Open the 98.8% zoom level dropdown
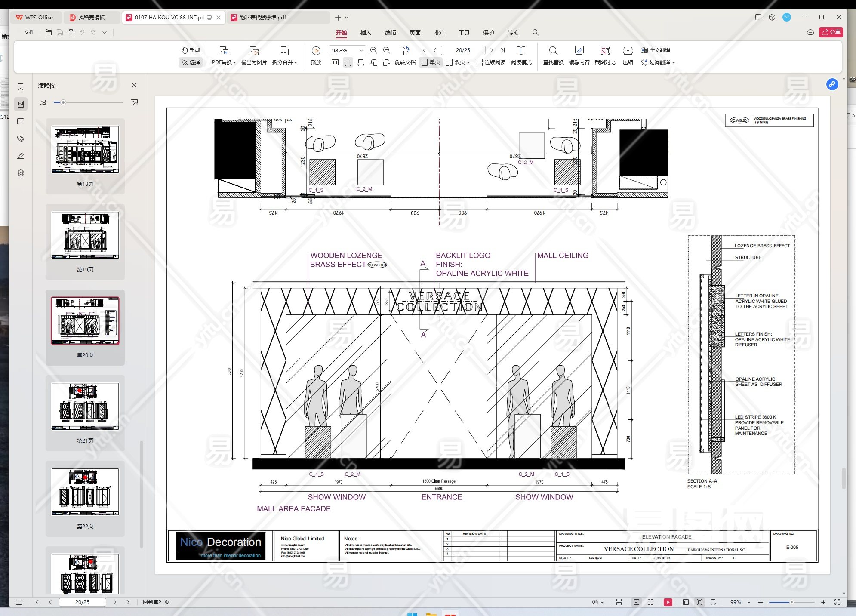This screenshot has width=856, height=616. click(361, 50)
